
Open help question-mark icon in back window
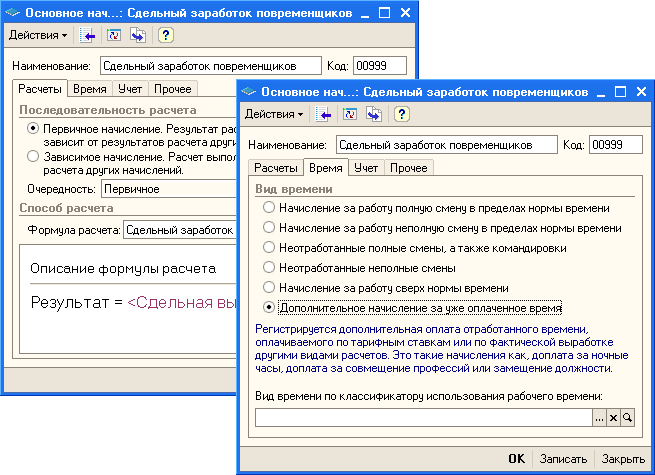(x=165, y=35)
